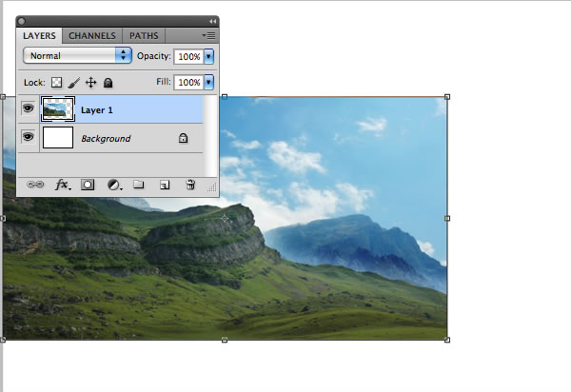Open the Opacity slider dropdown arrow
571x392 pixels.
click(x=208, y=56)
